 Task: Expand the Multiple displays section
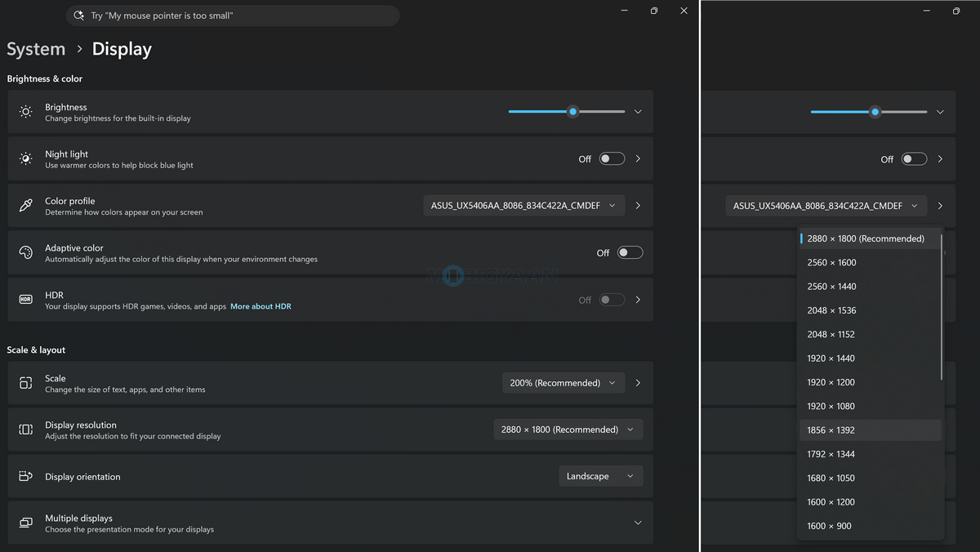(638, 523)
